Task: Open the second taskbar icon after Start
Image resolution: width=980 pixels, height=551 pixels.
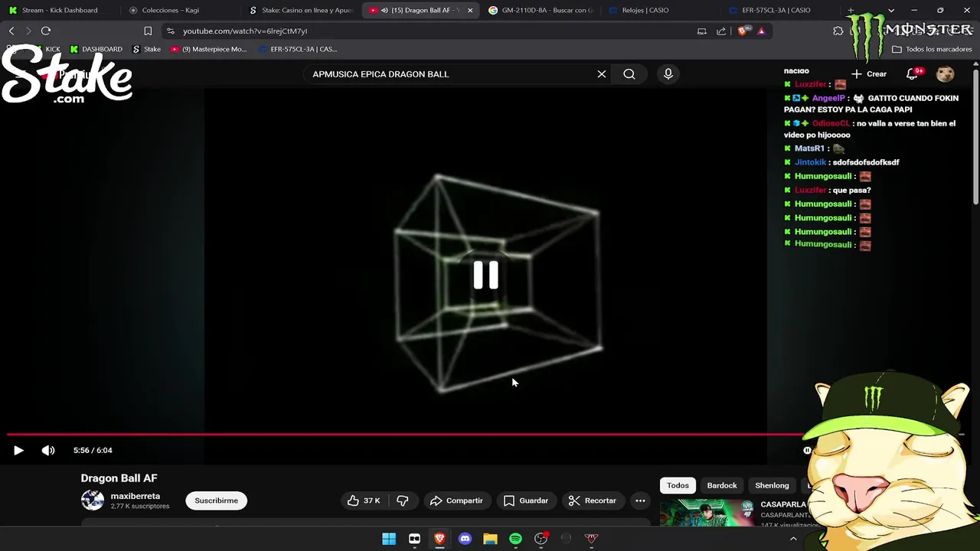Action: pos(414,539)
